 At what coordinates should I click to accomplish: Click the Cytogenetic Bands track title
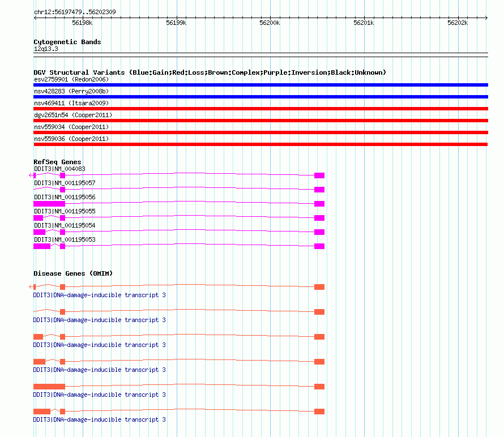67,42
